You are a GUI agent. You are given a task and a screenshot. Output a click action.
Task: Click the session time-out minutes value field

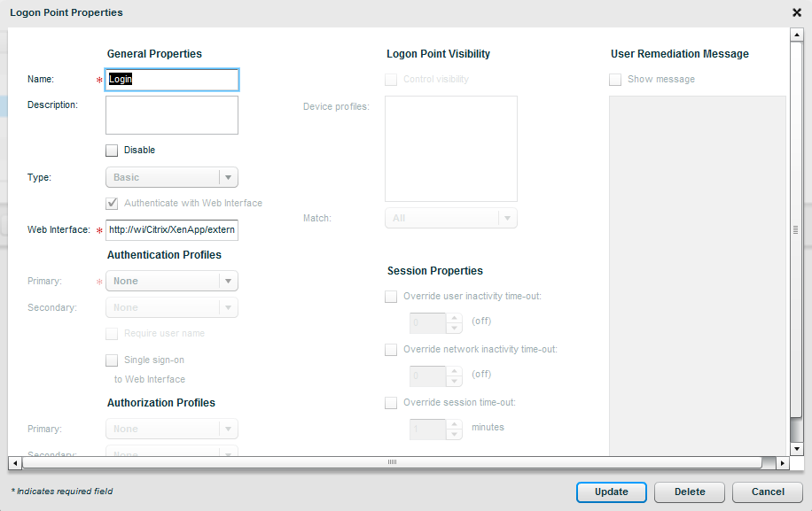tap(428, 430)
